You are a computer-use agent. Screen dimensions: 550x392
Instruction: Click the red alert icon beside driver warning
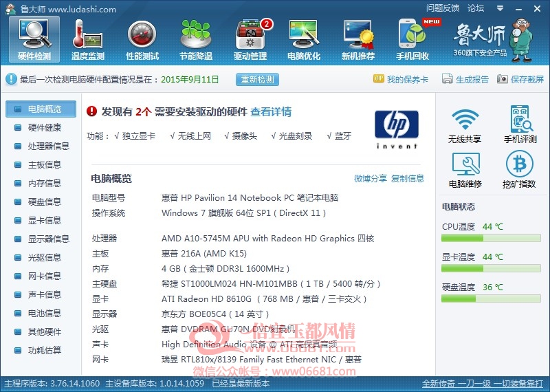(x=92, y=111)
